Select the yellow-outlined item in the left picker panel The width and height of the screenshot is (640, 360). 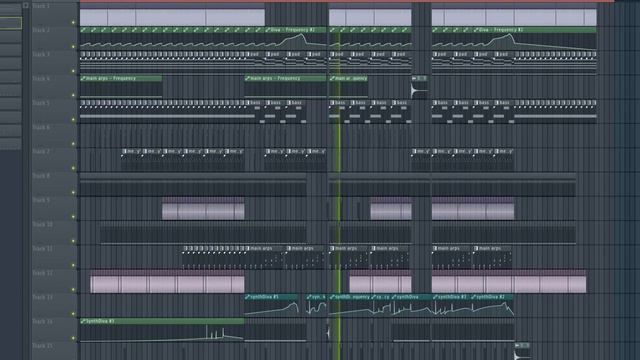11,23
